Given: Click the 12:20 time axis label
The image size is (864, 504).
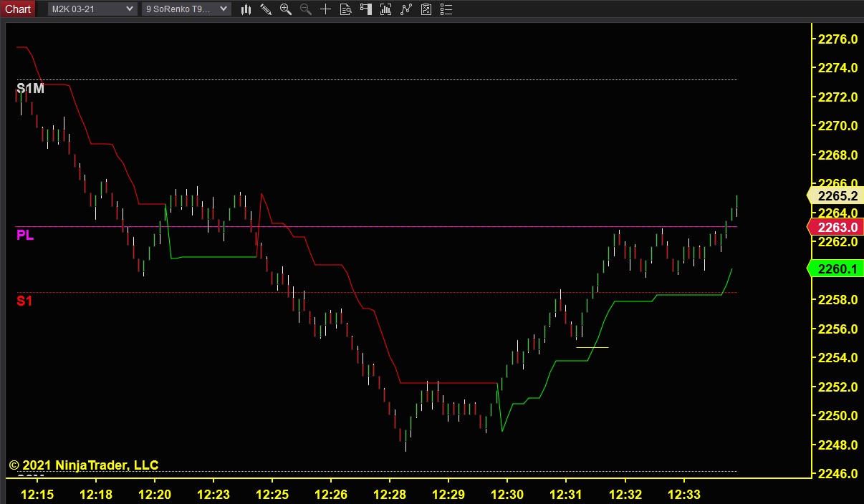Looking at the screenshot, I should 154,494.
